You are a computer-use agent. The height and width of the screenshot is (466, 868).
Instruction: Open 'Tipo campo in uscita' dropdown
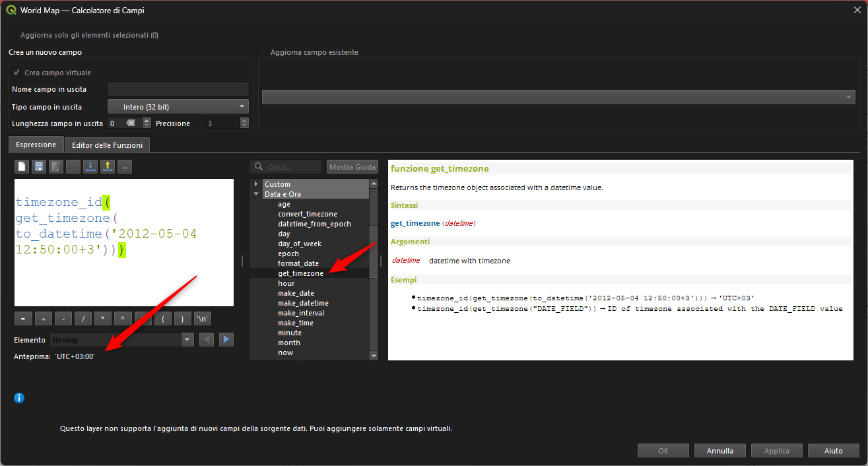pyautogui.click(x=178, y=106)
